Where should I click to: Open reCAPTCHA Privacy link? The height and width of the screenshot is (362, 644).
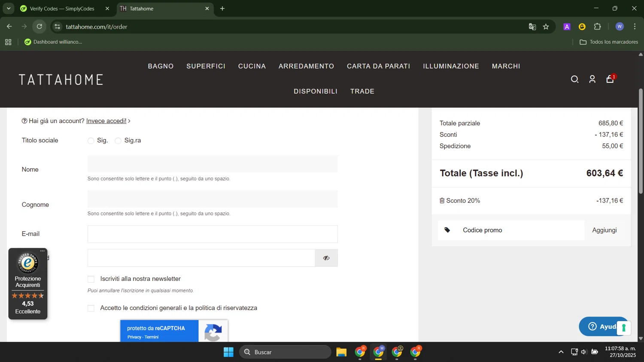[x=134, y=337]
